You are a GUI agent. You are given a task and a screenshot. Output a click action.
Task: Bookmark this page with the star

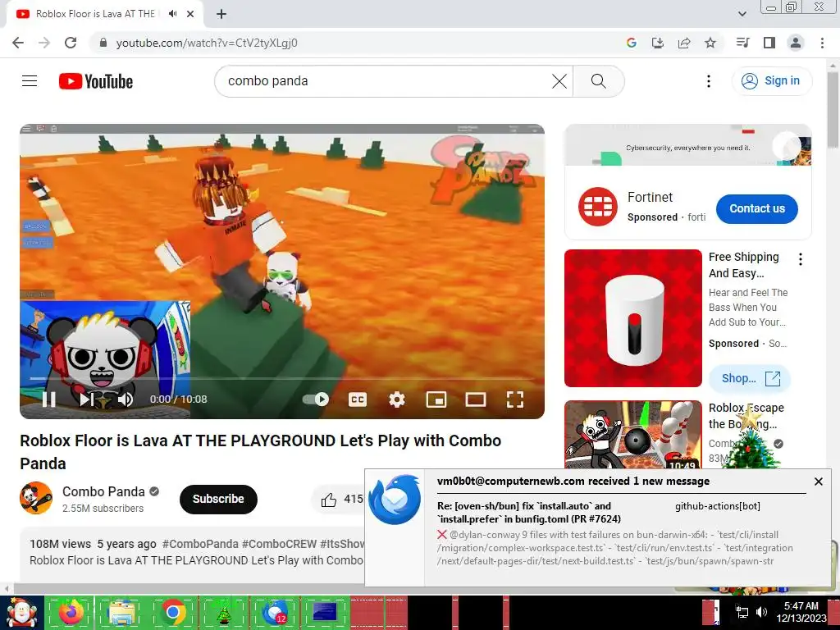tap(710, 43)
